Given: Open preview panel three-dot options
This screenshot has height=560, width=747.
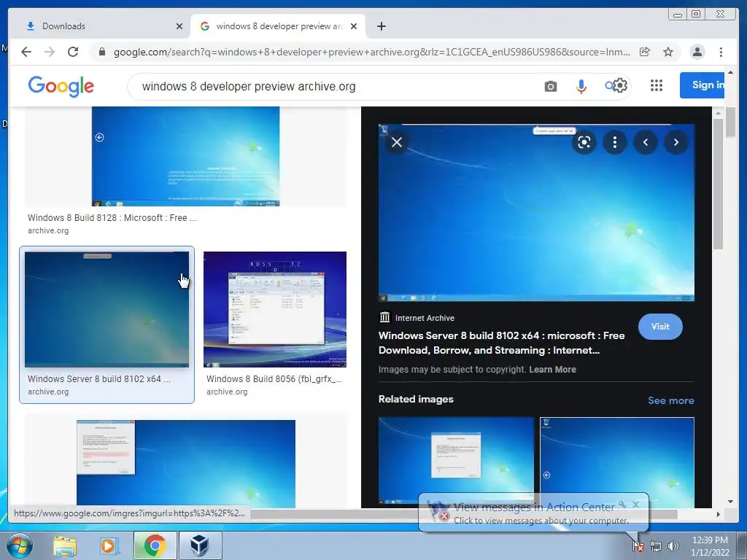Looking at the screenshot, I should click(x=614, y=142).
